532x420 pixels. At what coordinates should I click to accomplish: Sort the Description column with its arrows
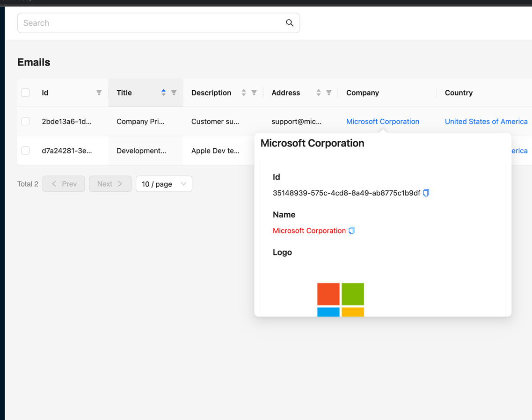tap(244, 93)
